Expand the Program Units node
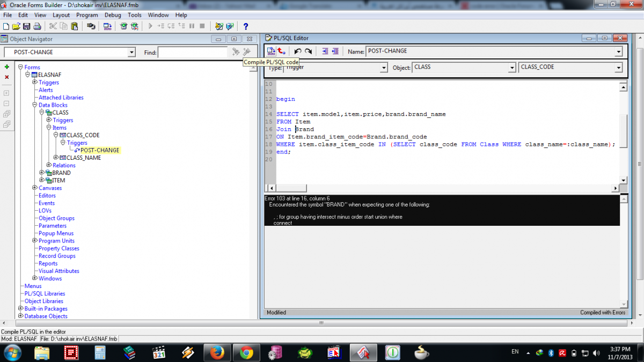Image resolution: width=644 pixels, height=362 pixels. coord(35,241)
